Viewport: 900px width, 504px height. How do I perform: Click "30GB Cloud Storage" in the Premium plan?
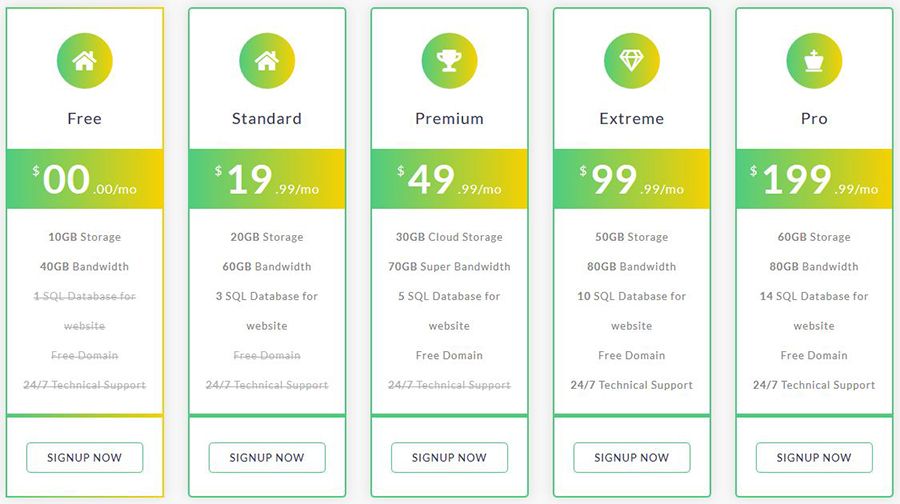[x=449, y=237]
